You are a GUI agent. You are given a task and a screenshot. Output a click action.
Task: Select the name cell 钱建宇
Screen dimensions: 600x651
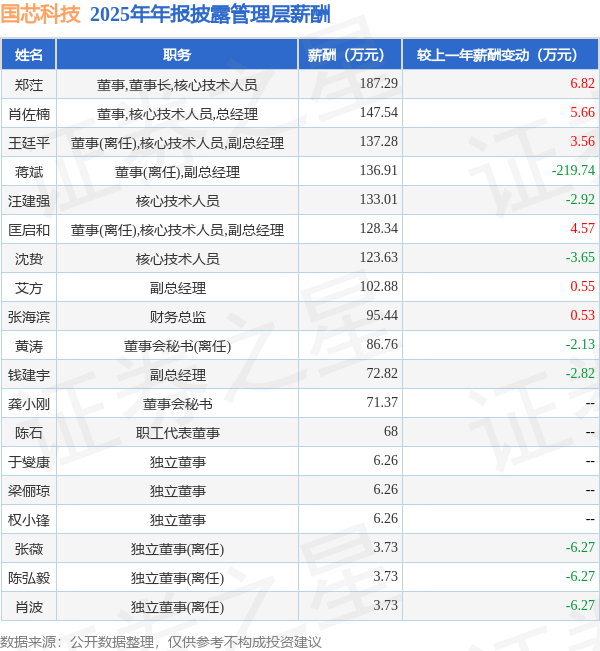click(29, 375)
